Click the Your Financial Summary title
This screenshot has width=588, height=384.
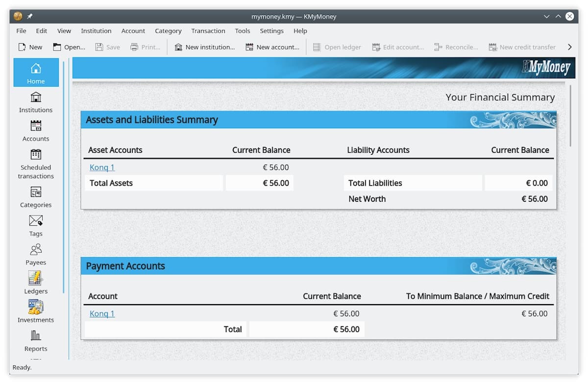click(x=500, y=97)
